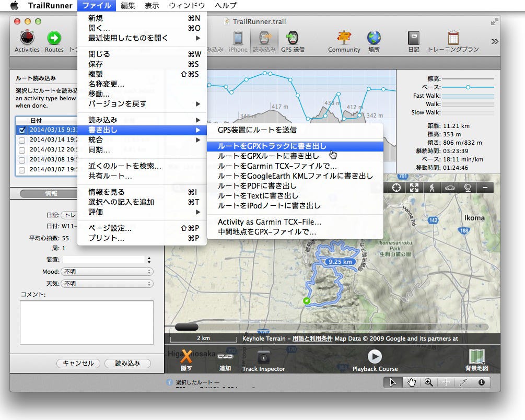
Task: Choose ルートをGPXトラックに書き出し
Action: click(x=295, y=146)
